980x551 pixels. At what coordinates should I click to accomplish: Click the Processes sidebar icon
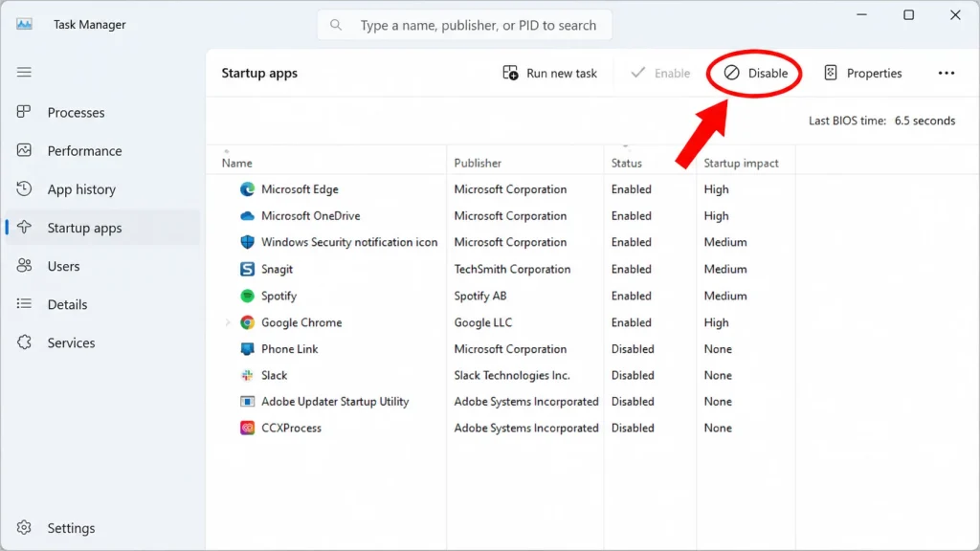24,112
